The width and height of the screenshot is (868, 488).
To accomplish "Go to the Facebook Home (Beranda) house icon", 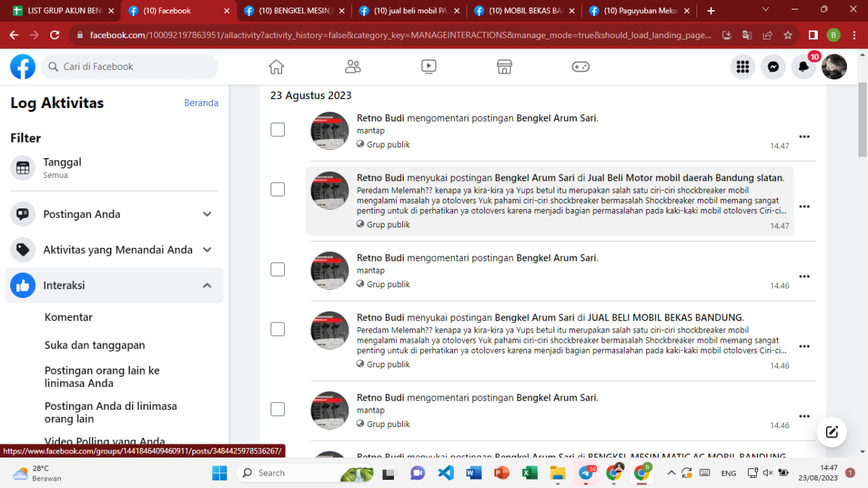I will pos(276,67).
